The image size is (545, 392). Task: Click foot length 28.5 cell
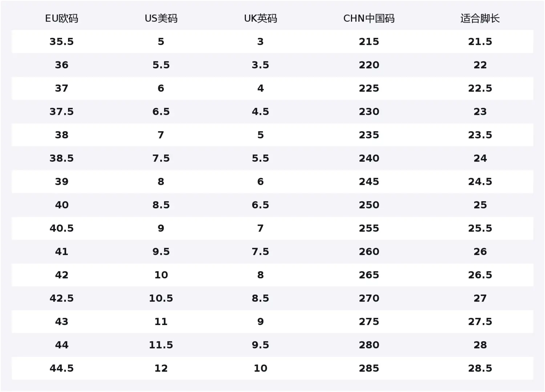click(x=480, y=368)
